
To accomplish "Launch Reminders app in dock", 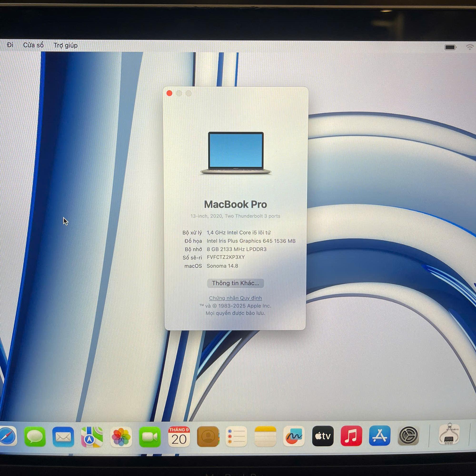I will tap(237, 436).
